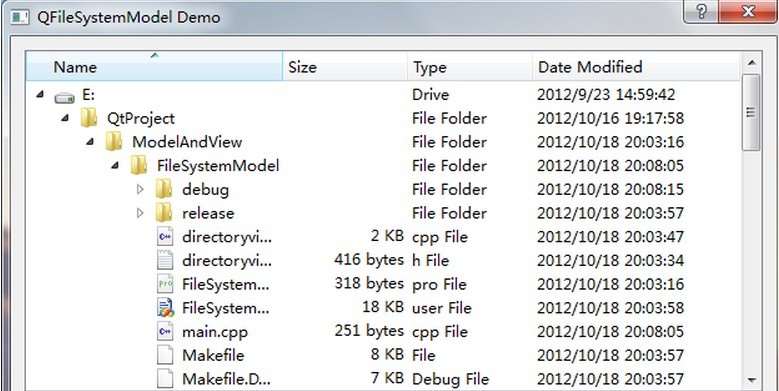Click the help question mark button
This screenshot has height=391, width=779.
click(x=701, y=12)
